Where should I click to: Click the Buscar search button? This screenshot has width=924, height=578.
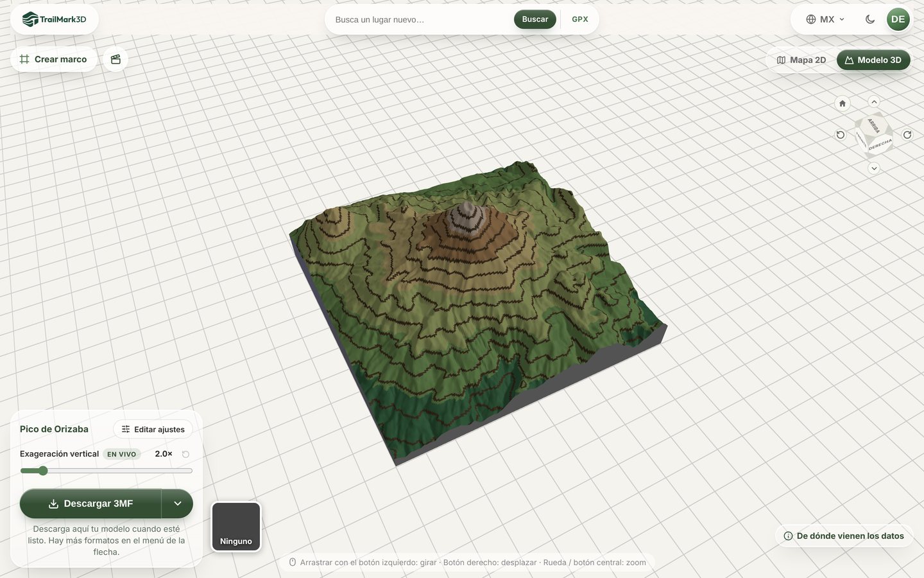tap(535, 19)
